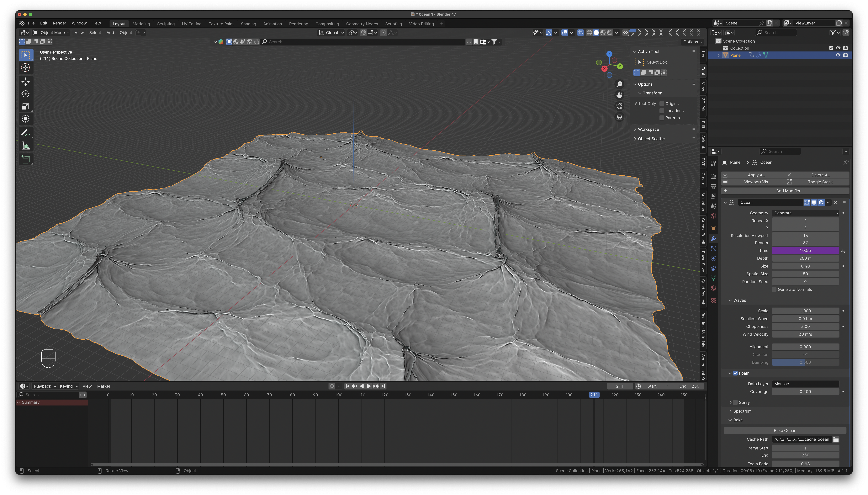The width and height of the screenshot is (868, 495).
Task: Toggle Ocean modifier render visibility camera
Action: click(821, 202)
